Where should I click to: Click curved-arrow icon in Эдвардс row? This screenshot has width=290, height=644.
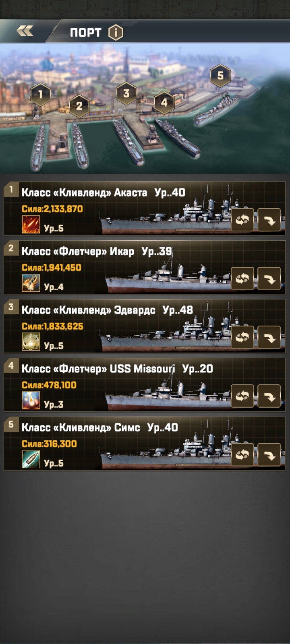[269, 337]
